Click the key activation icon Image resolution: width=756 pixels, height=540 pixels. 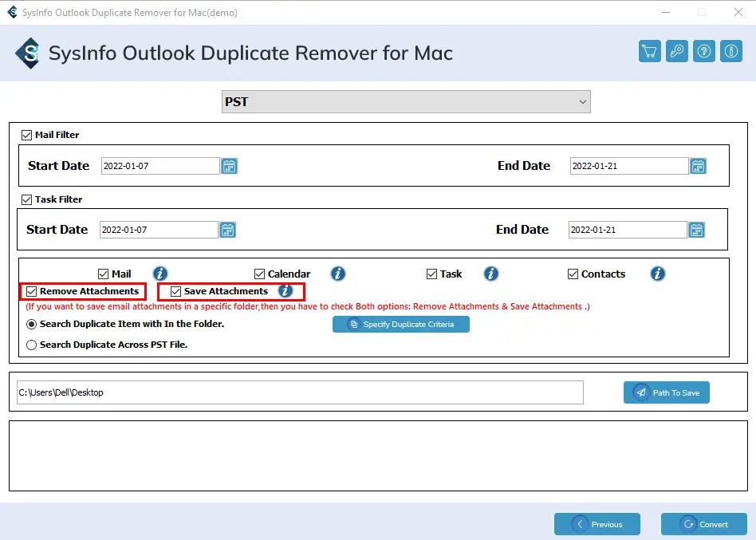[677, 51]
